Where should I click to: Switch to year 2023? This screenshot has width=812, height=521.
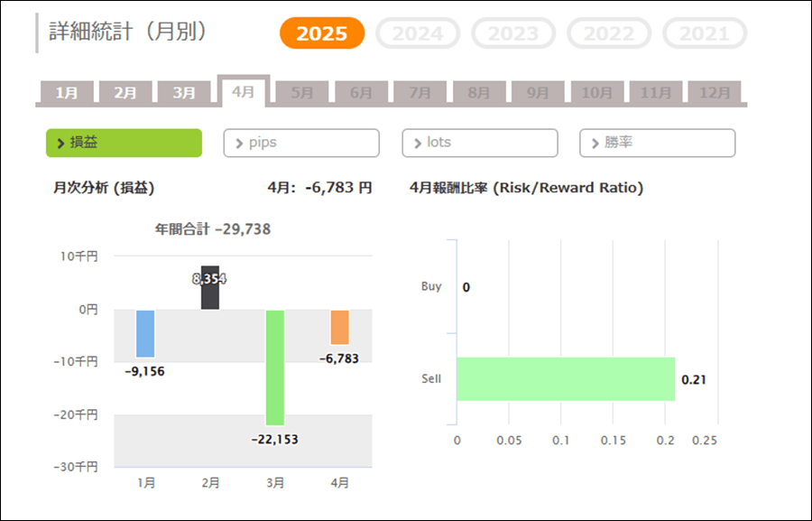513,33
